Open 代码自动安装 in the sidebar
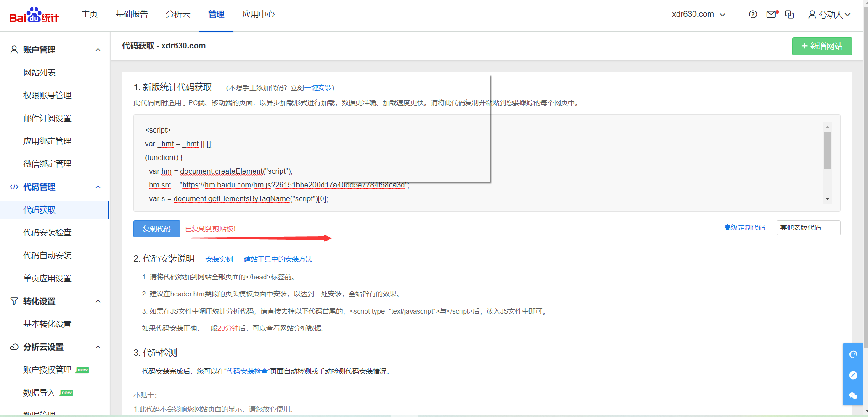The width and height of the screenshot is (868, 417). click(x=48, y=255)
